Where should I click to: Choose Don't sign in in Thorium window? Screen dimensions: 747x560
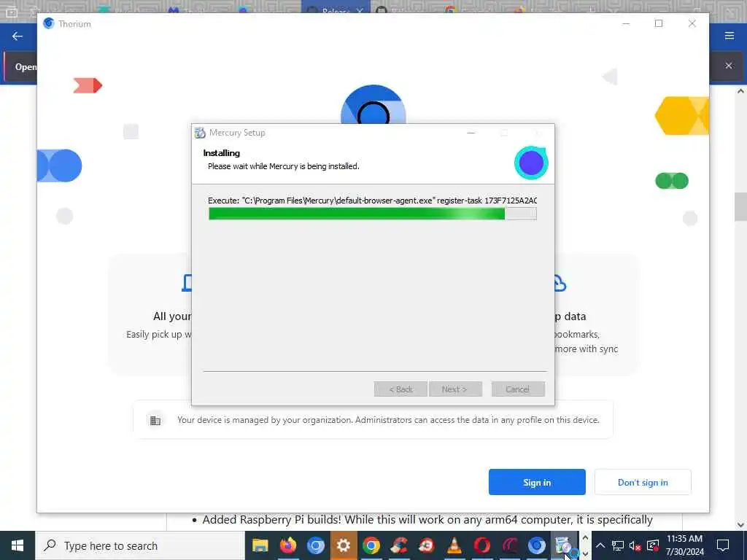pyautogui.click(x=643, y=482)
